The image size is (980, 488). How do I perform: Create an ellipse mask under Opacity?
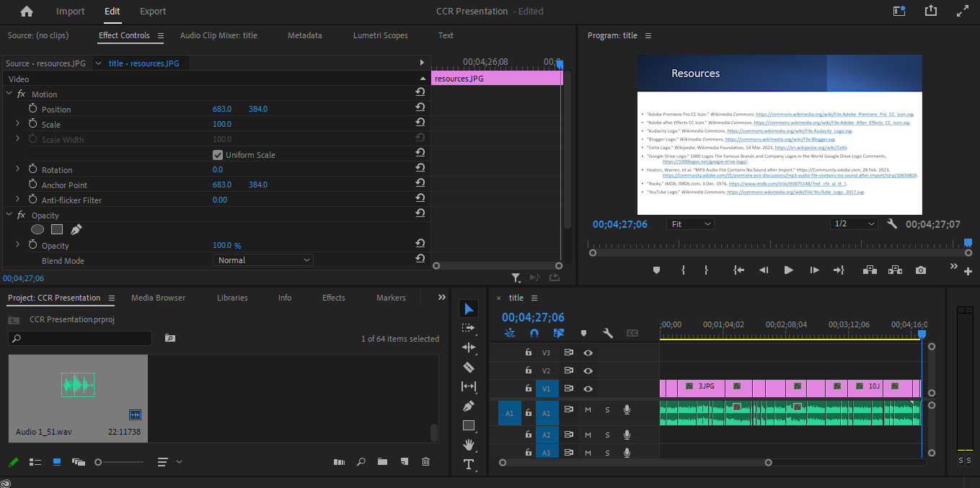pos(37,230)
